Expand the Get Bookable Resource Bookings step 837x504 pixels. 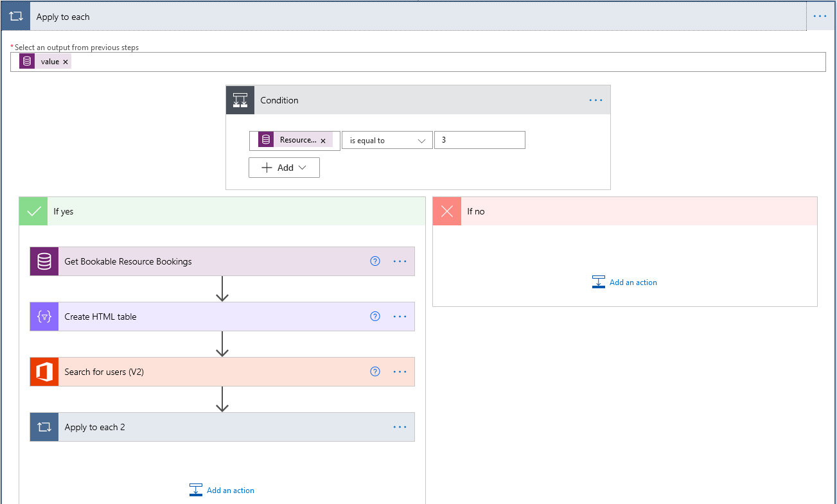coord(222,261)
